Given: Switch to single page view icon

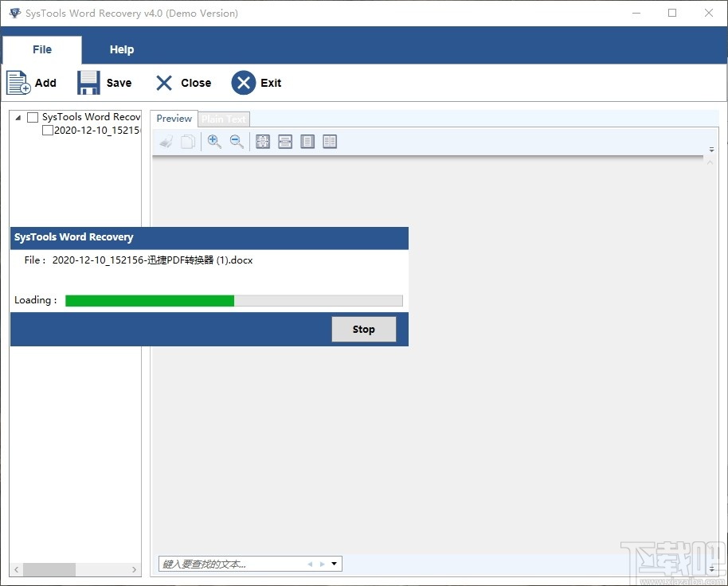Looking at the screenshot, I should click(307, 141).
